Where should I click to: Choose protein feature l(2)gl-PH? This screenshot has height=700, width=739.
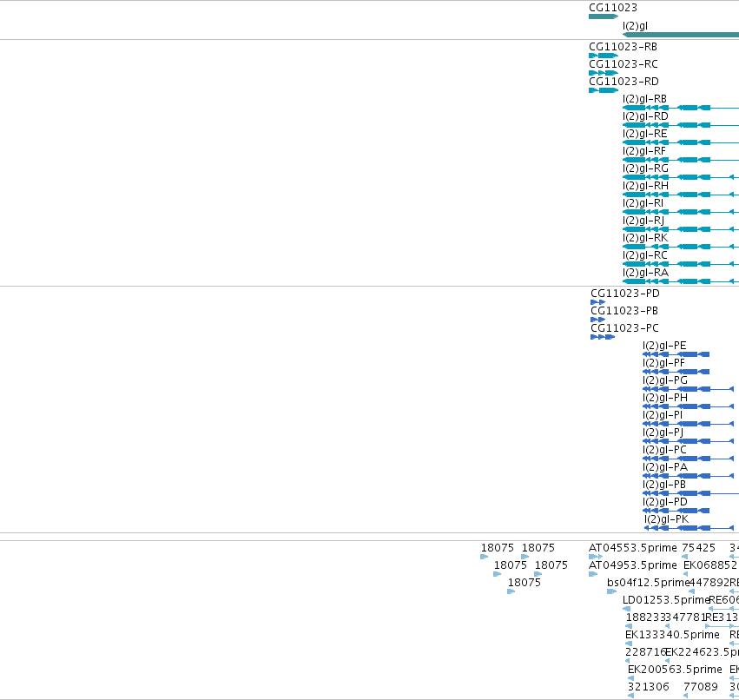click(x=689, y=406)
